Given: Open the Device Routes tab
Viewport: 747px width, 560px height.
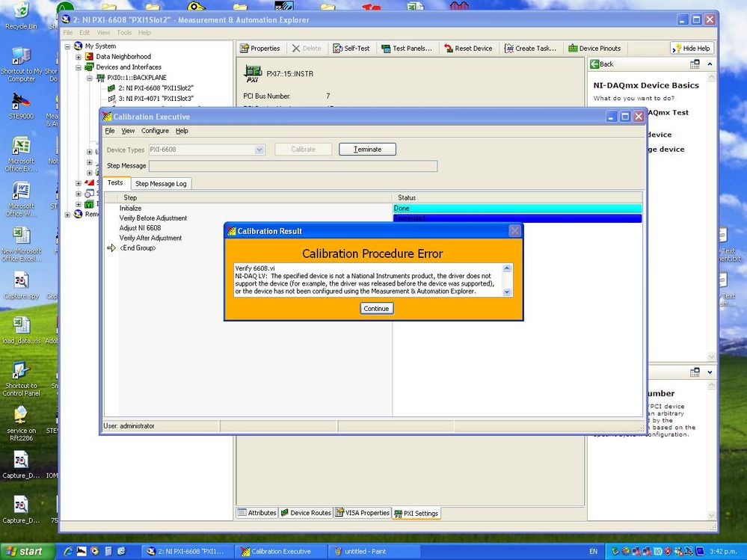Looking at the screenshot, I should point(305,513).
